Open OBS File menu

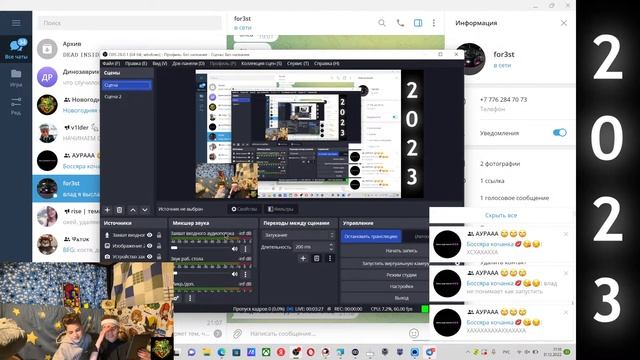(x=111, y=64)
